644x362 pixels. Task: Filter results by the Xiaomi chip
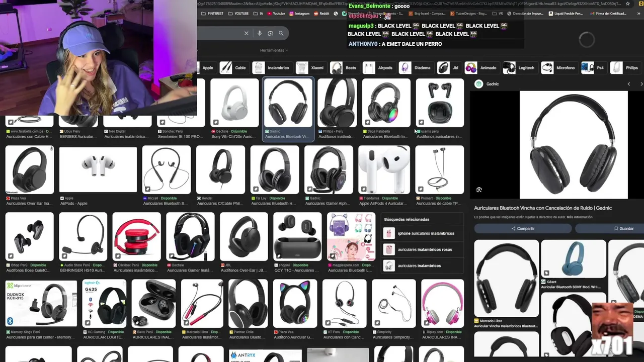[310, 68]
